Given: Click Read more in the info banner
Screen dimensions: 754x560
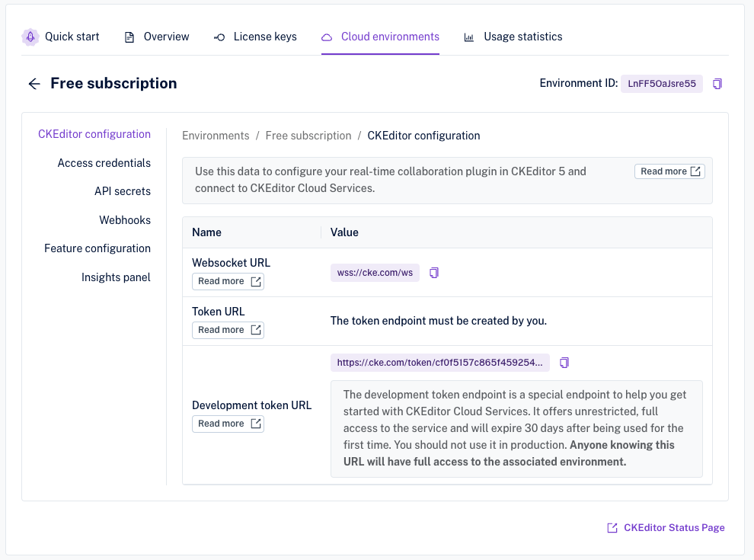Looking at the screenshot, I should click(x=669, y=171).
